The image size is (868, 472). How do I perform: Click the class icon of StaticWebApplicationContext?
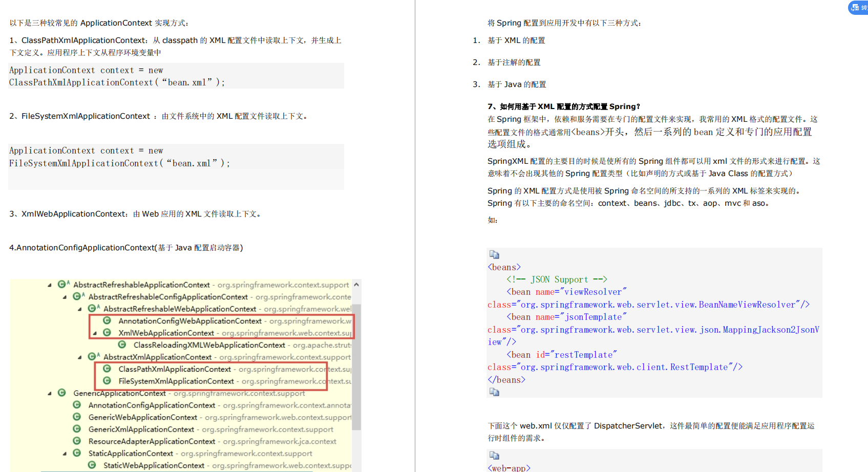click(x=92, y=465)
